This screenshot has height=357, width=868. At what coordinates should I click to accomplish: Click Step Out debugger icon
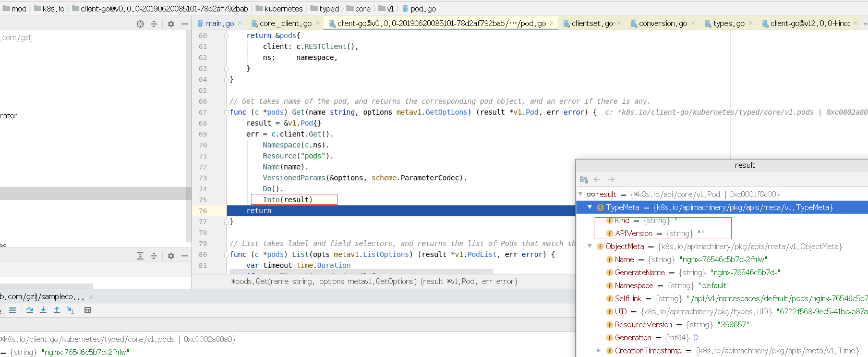pyautogui.click(x=57, y=310)
